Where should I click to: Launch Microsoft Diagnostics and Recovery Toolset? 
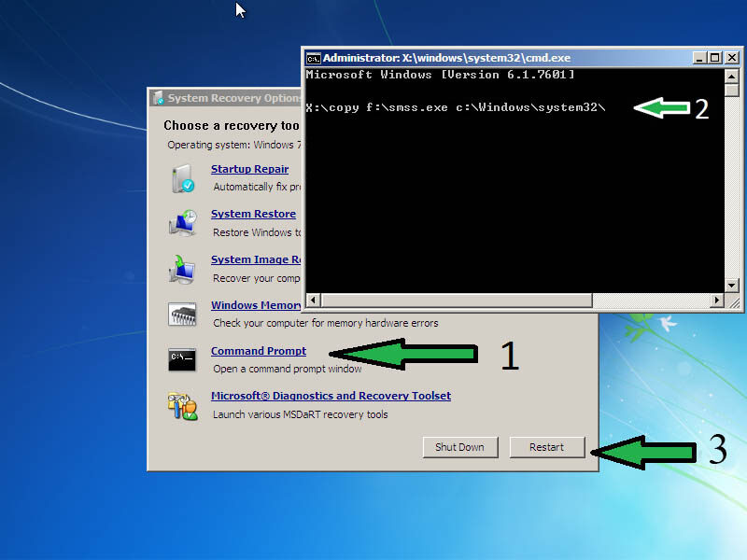point(331,396)
